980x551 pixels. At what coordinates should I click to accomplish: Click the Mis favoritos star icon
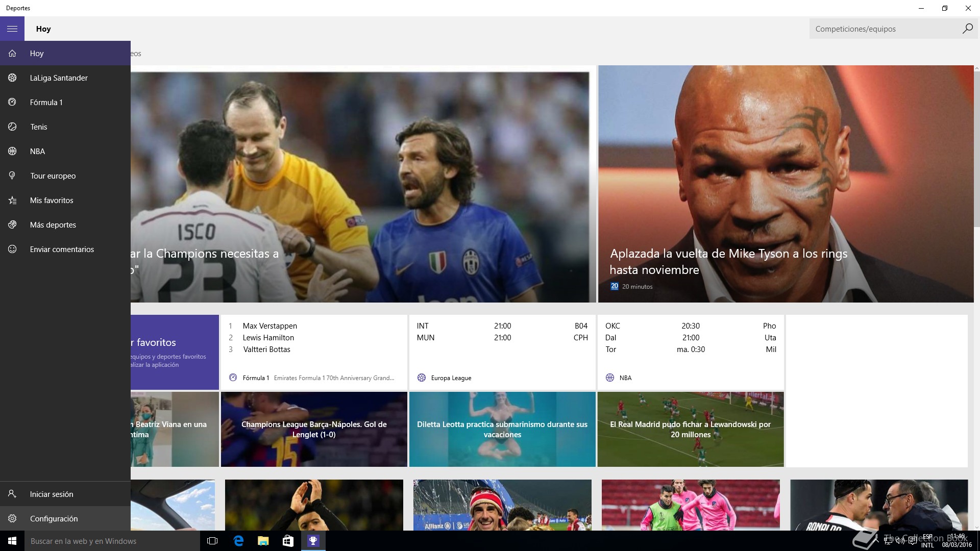(x=12, y=200)
